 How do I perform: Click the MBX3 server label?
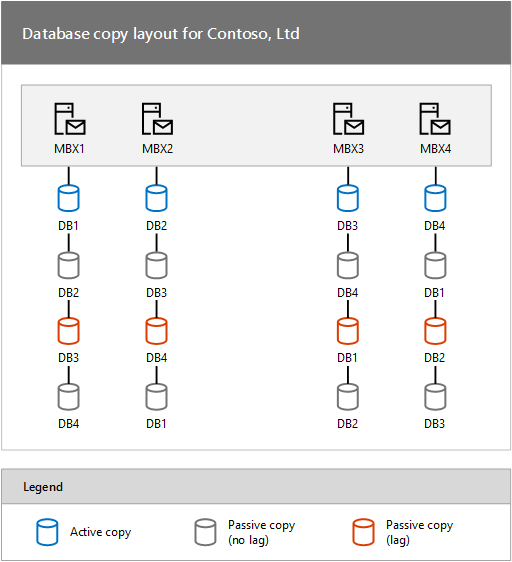point(349,149)
